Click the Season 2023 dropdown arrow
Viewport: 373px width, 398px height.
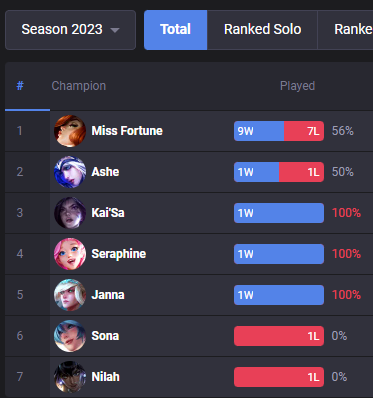[115, 30]
